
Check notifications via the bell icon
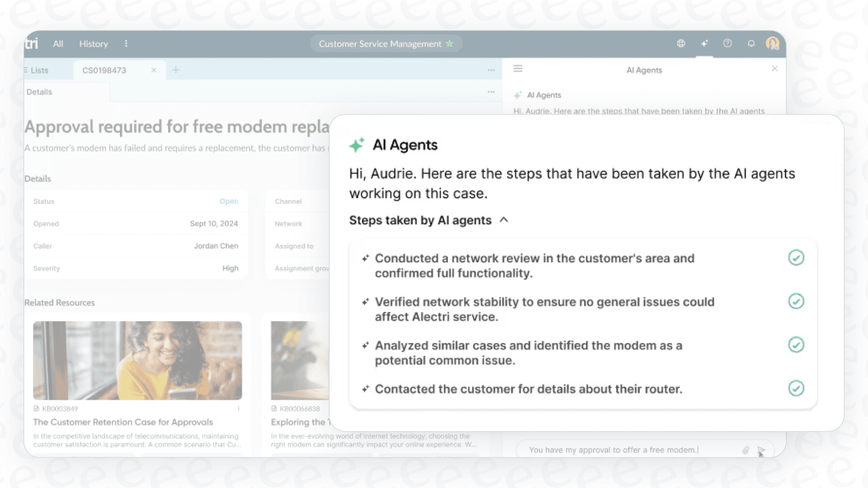(751, 43)
